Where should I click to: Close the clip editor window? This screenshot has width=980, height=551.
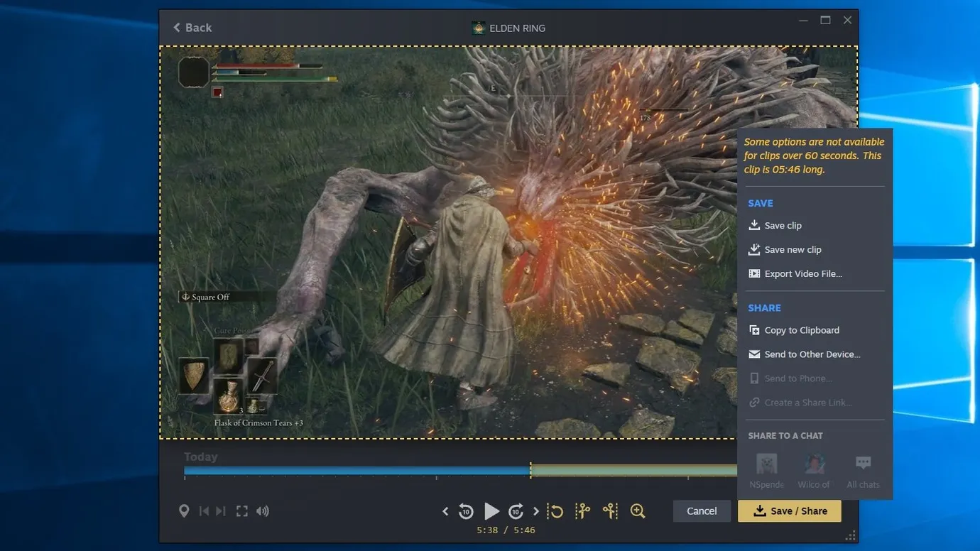pos(847,21)
